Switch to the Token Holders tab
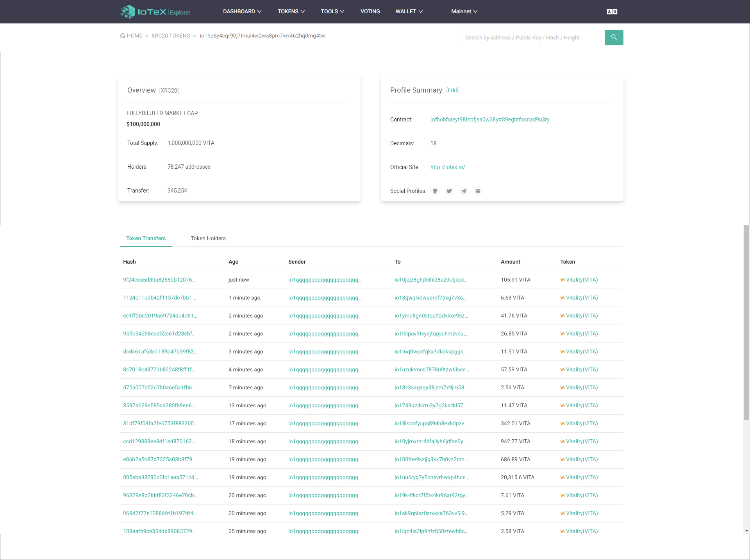The height and width of the screenshot is (560, 750). [x=208, y=238]
